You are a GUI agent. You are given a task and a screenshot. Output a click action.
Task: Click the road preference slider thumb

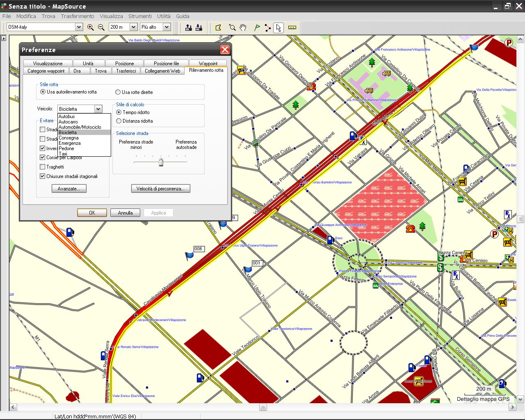[161, 162]
